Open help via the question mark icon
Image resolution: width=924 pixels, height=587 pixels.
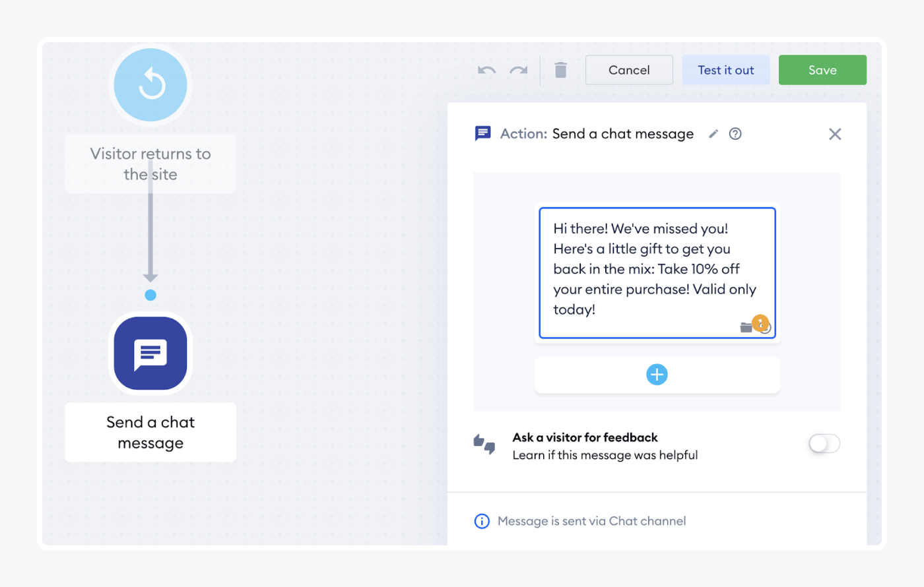(x=735, y=133)
